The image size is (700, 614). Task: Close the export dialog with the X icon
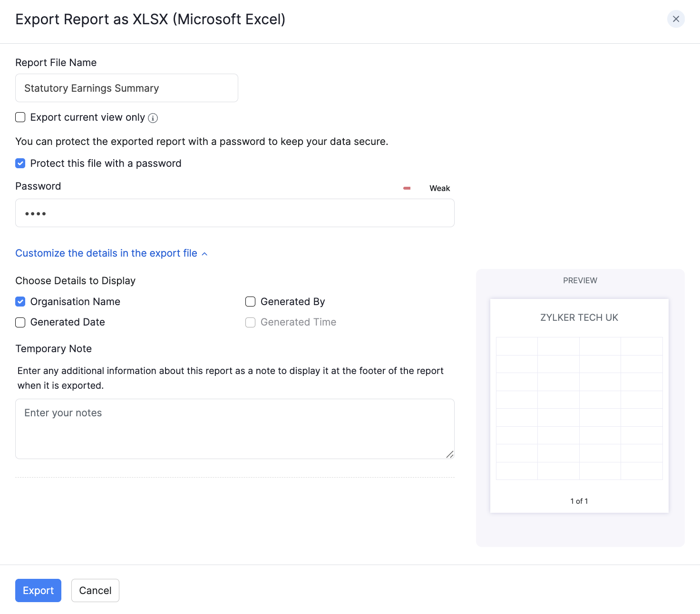tap(676, 19)
